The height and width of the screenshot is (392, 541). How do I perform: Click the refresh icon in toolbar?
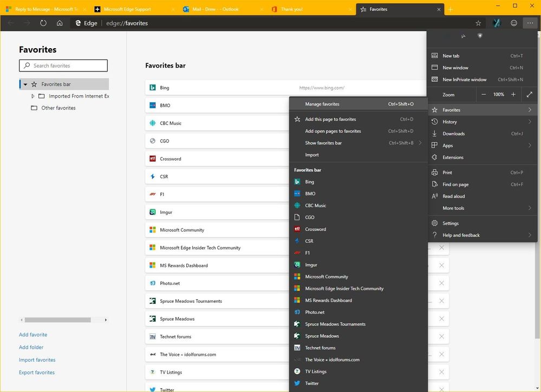pyautogui.click(x=43, y=23)
